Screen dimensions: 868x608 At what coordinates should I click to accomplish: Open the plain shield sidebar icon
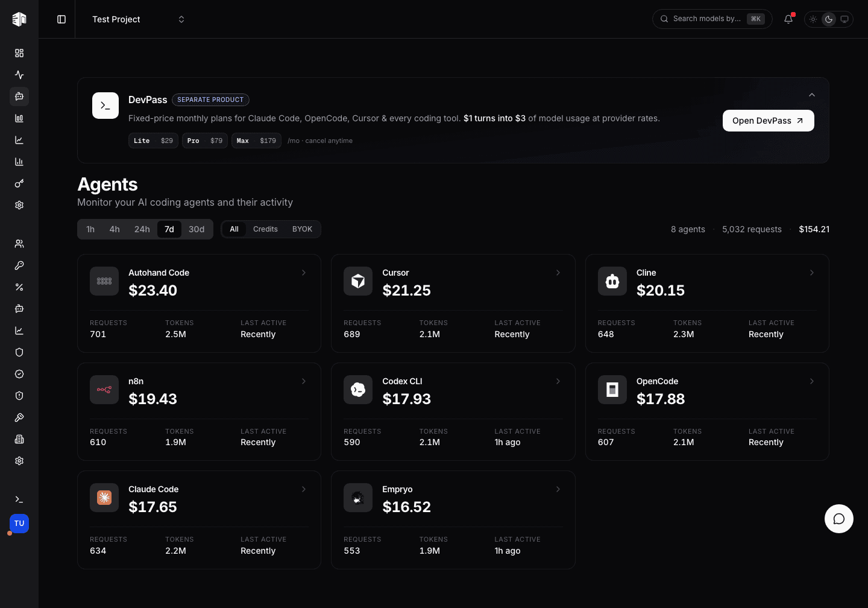(x=19, y=352)
